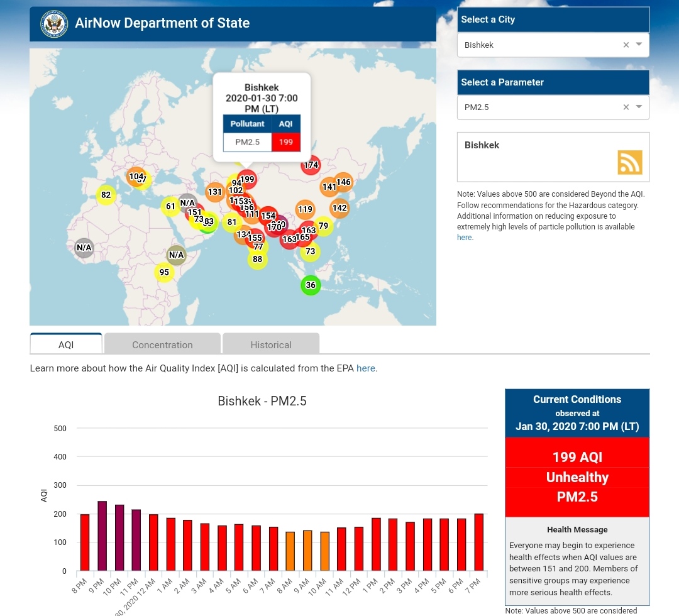Click the Department of State seal logo
Image resolution: width=679 pixels, height=616 pixels.
[x=53, y=24]
